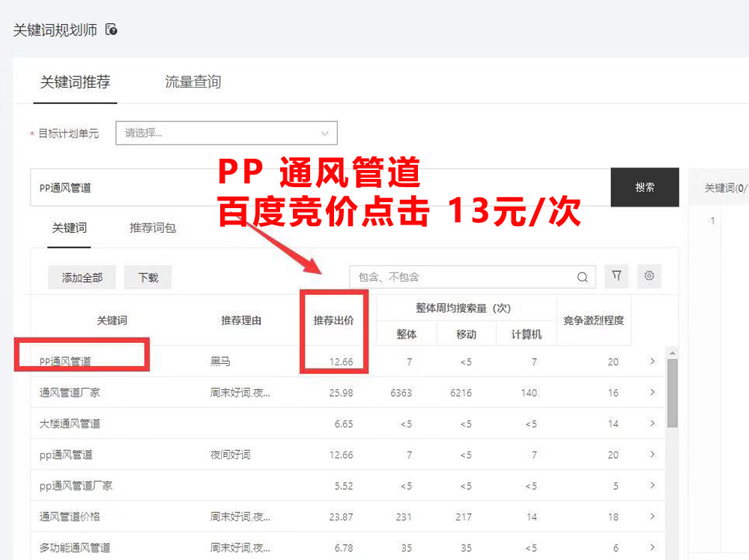Expand details for the PP通风管道 keyword row
This screenshot has width=749, height=560.
pyautogui.click(x=652, y=362)
